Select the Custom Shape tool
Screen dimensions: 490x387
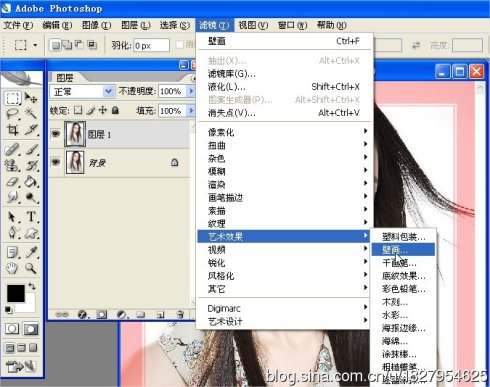tap(31, 233)
